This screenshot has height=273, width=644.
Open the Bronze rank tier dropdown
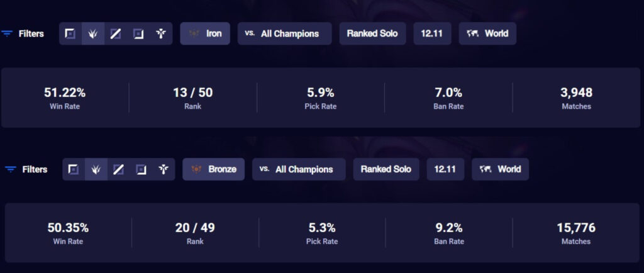tap(214, 169)
